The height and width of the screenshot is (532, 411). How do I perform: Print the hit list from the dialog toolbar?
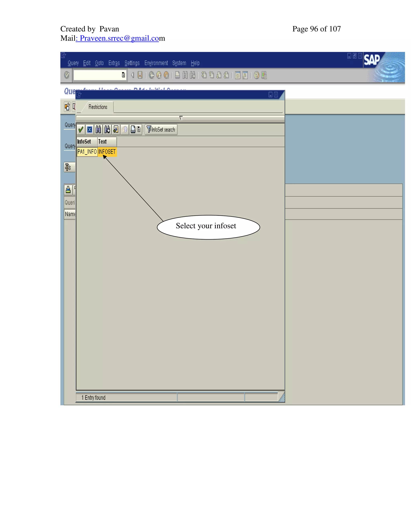click(133, 129)
